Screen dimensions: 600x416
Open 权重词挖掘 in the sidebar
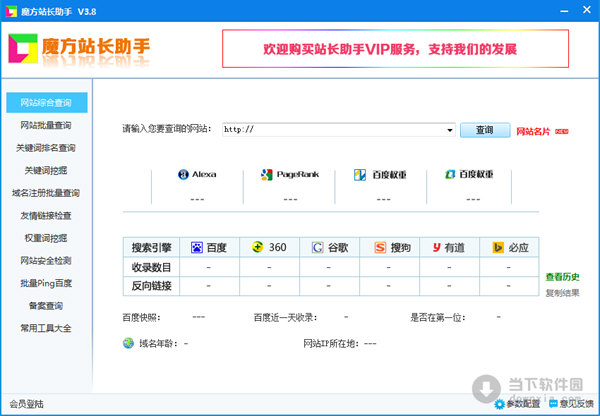click(46, 238)
